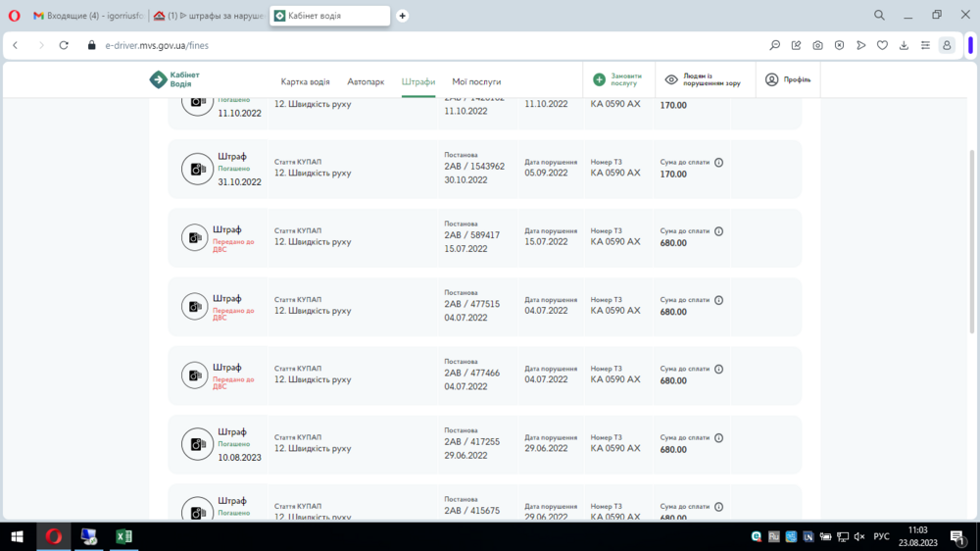Switch to the Автопарк tab

(366, 81)
